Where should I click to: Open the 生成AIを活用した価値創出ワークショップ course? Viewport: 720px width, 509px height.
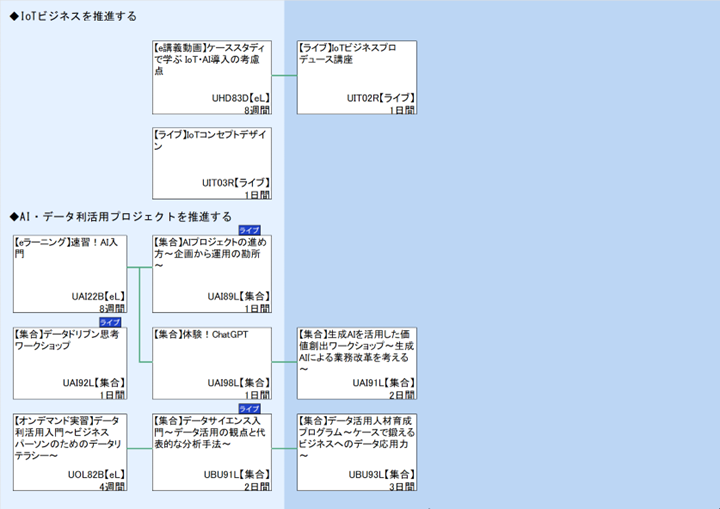click(x=356, y=345)
